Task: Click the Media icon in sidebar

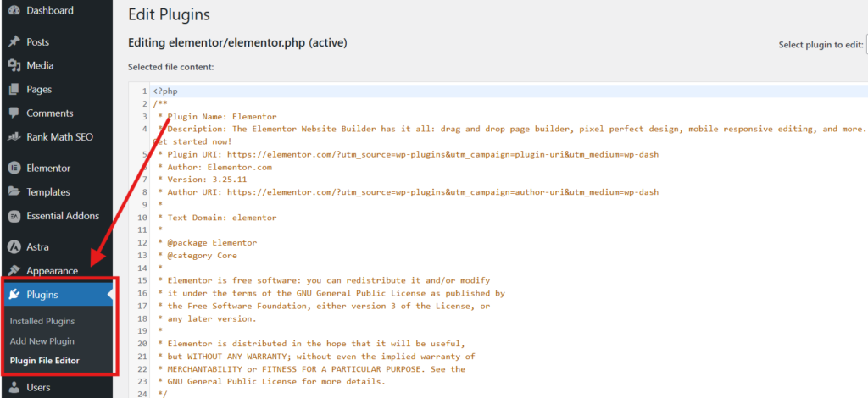Action: (14, 66)
